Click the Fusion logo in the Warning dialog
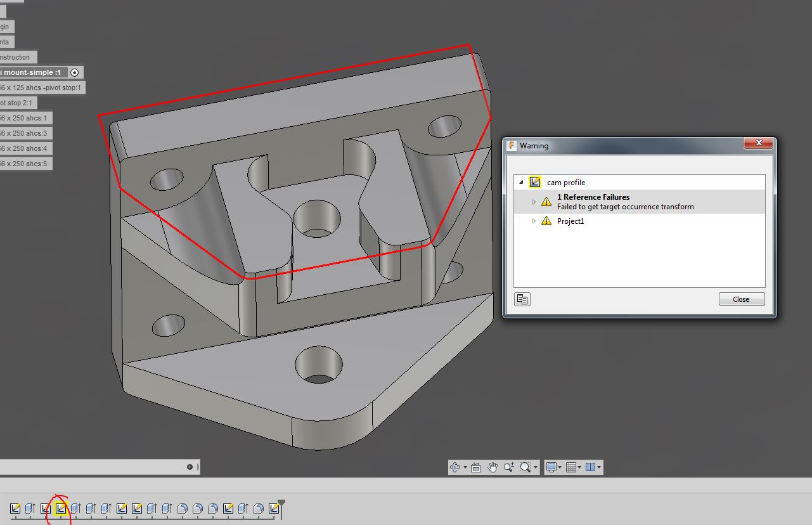 point(512,145)
